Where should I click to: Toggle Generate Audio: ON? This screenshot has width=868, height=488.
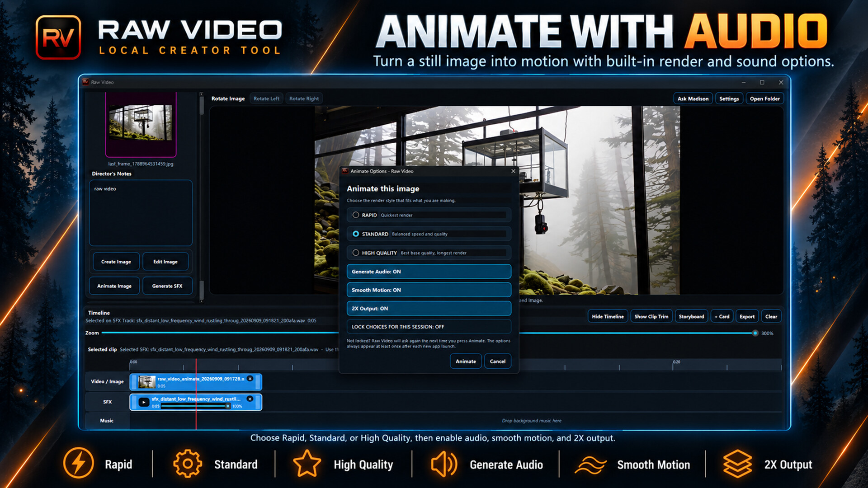point(429,272)
